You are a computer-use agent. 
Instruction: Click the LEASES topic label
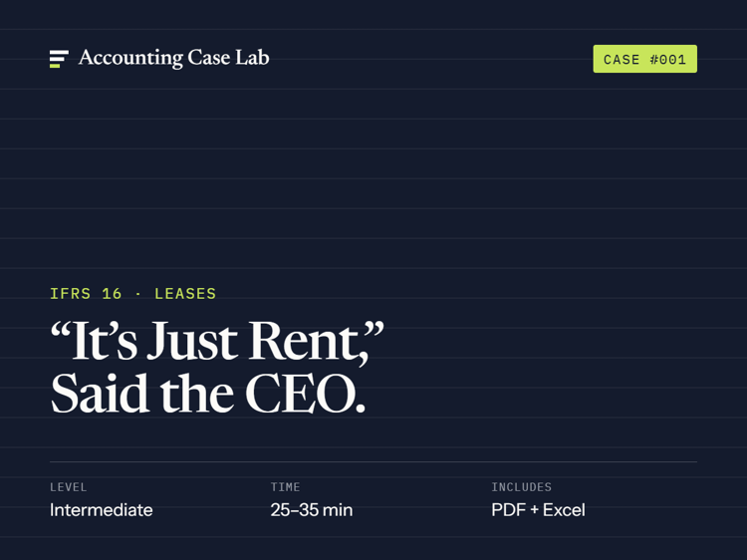click(x=185, y=294)
